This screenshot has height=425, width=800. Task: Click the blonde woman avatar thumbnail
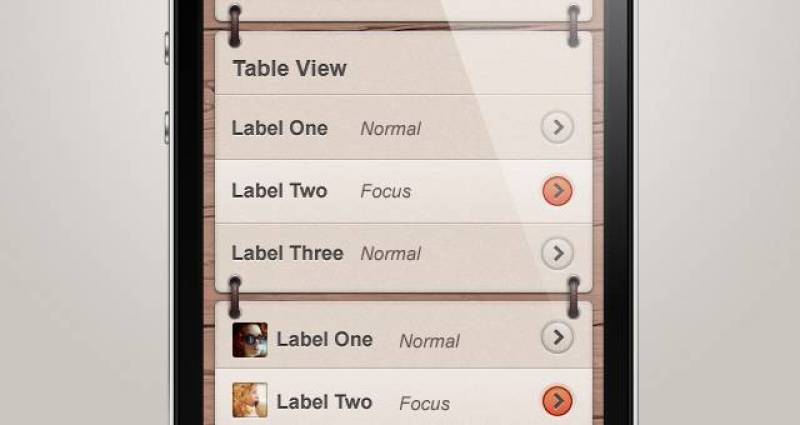(249, 401)
